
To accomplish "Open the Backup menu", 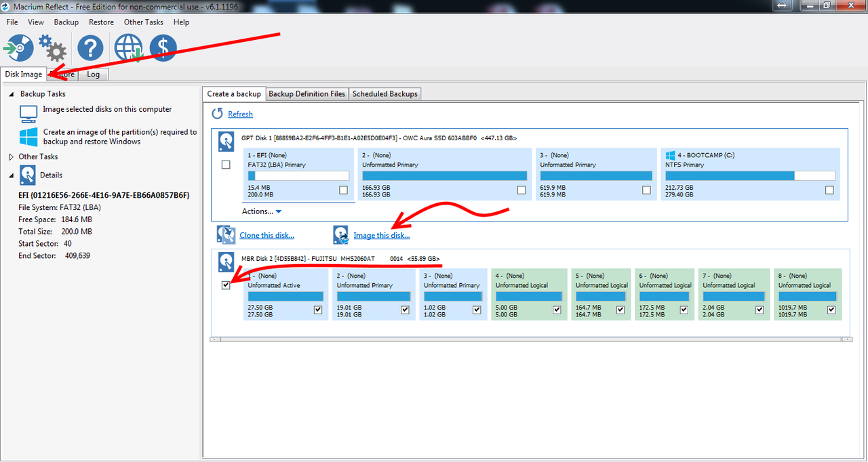I will pos(66,22).
